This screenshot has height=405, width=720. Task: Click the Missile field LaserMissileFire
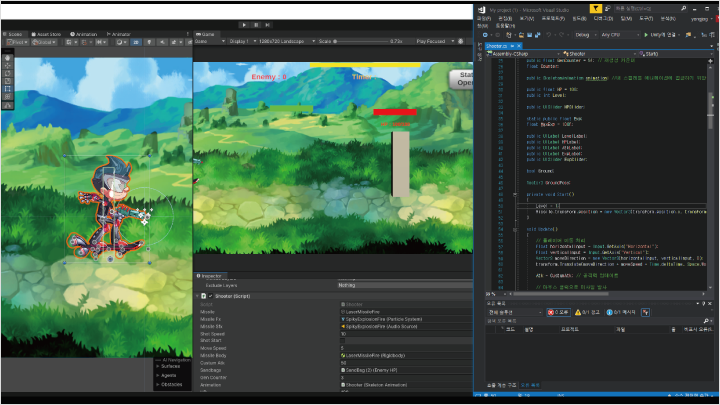click(x=406, y=312)
